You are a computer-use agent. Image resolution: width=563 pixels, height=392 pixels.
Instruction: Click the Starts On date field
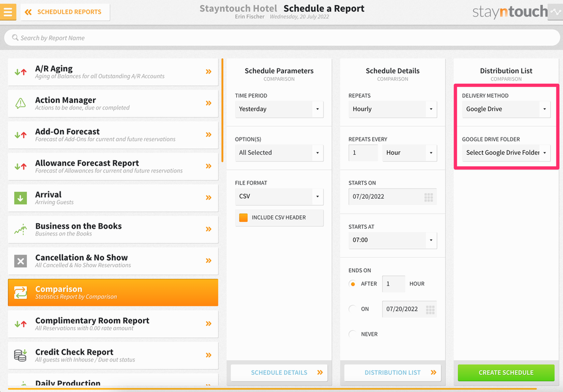click(392, 197)
